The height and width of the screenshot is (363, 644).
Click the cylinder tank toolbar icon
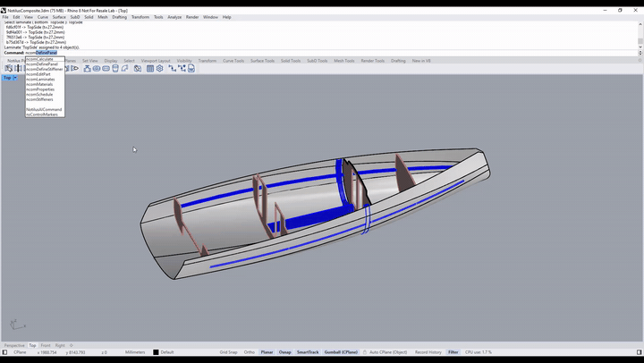point(115,68)
